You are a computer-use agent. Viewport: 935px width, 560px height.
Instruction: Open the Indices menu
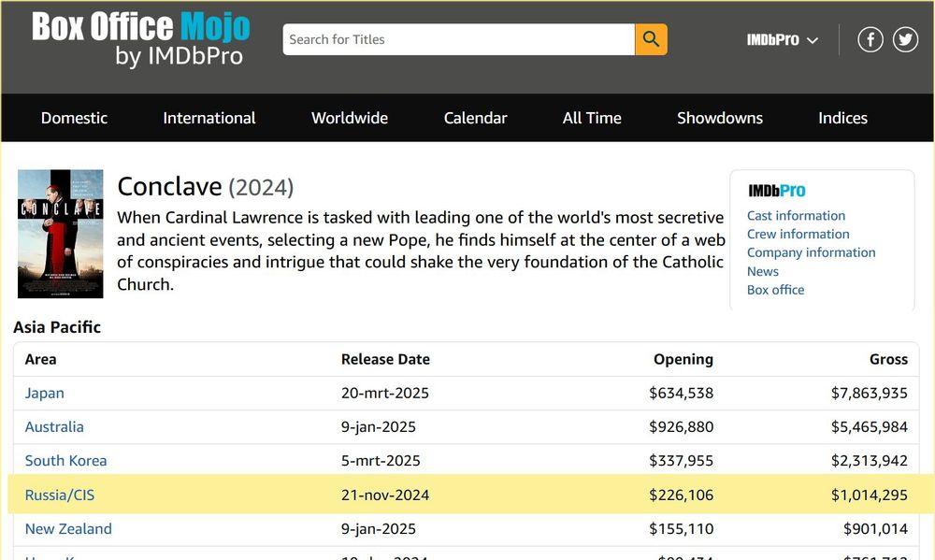click(842, 118)
